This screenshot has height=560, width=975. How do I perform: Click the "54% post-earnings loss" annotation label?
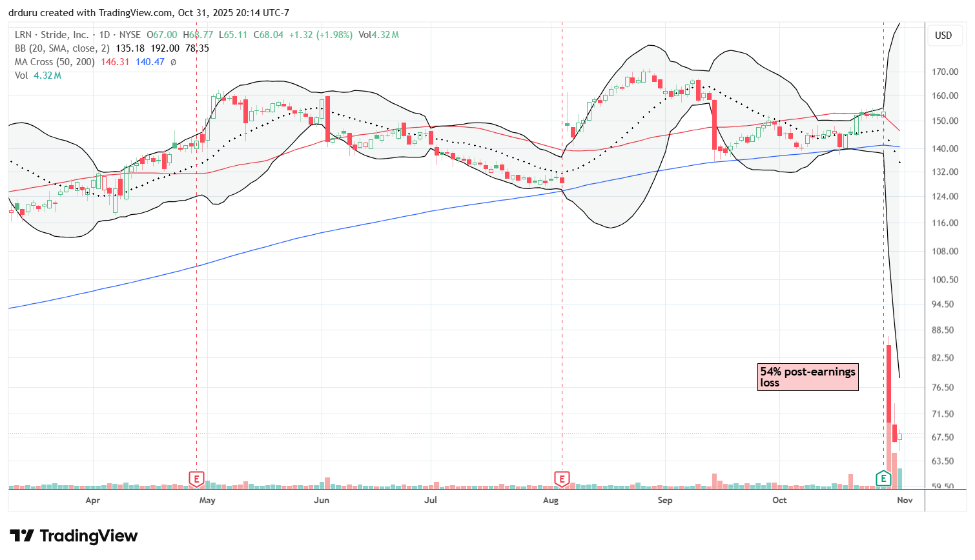coord(807,376)
